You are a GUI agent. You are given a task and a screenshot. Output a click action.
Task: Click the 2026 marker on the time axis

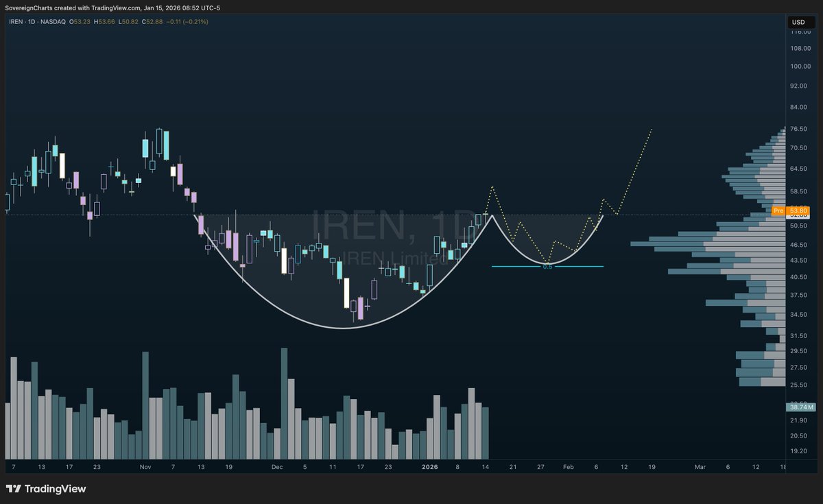click(430, 467)
